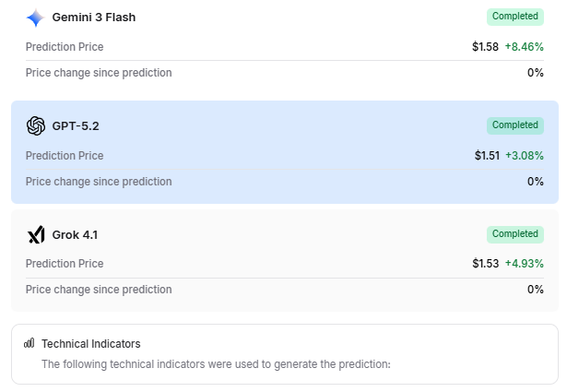This screenshot has width=567, height=392.
Task: Select the Grok 4.1 model name
Action: 75,235
